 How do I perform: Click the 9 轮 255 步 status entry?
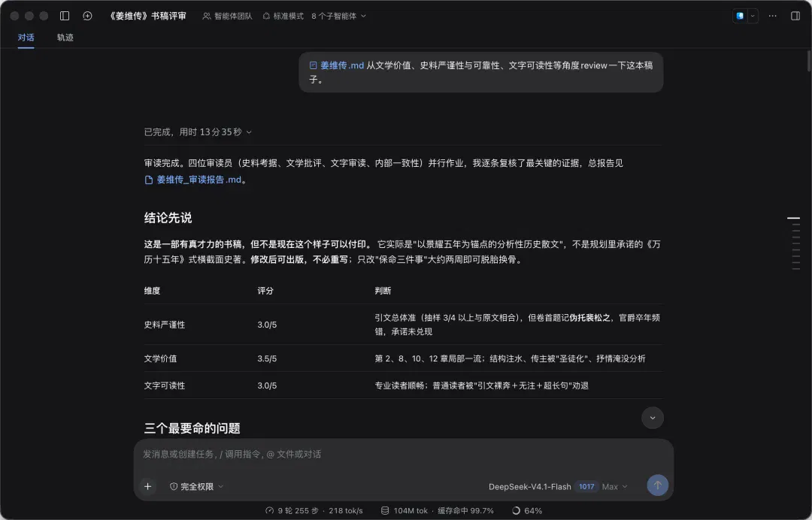pyautogui.click(x=298, y=511)
